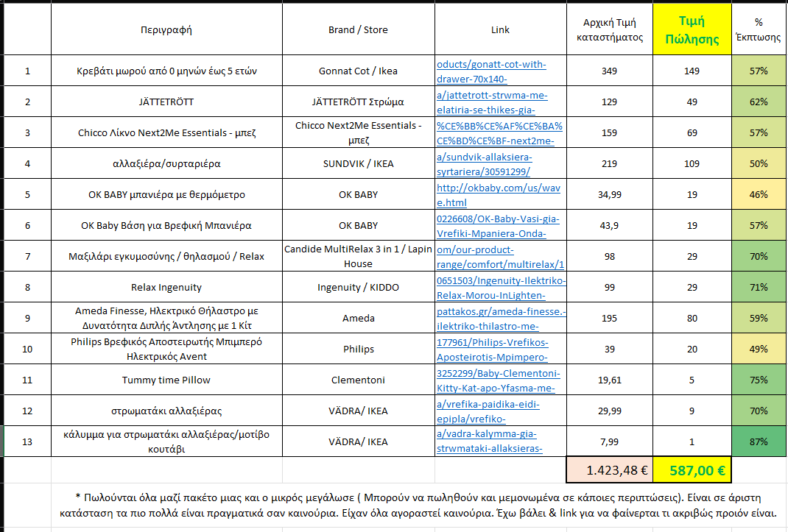Select the original price cell '7,99'
788x532 pixels.
click(610, 441)
